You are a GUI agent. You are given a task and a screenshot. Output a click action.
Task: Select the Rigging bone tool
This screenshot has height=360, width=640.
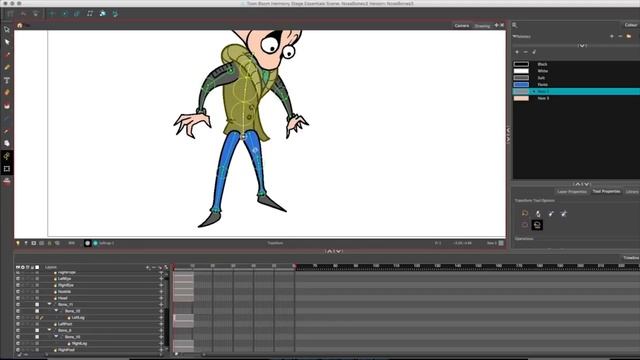point(7,156)
